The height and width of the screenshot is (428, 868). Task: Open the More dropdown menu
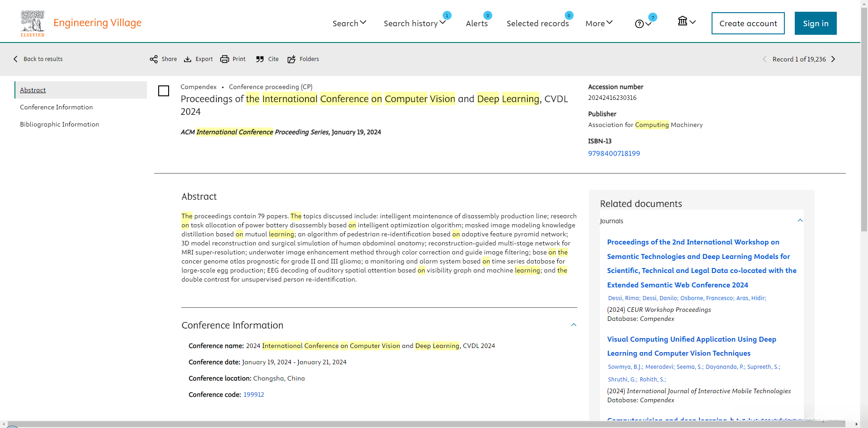[x=599, y=24]
